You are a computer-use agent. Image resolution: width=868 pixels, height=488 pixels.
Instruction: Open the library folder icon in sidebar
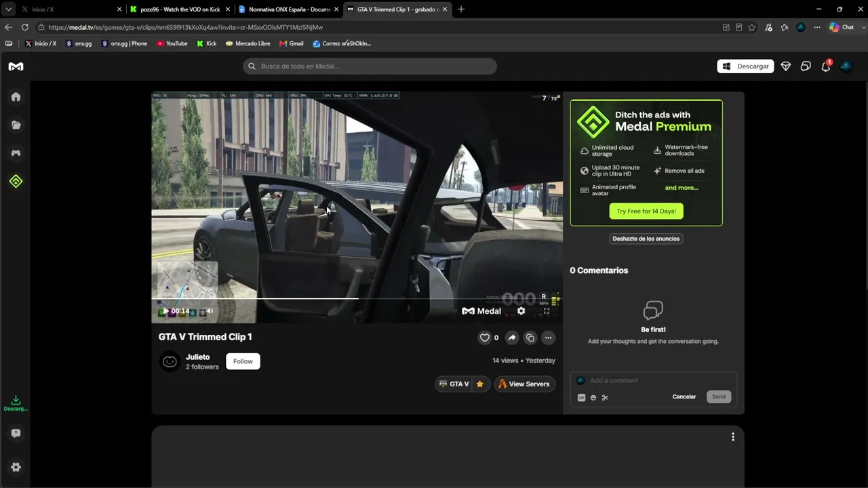click(16, 125)
